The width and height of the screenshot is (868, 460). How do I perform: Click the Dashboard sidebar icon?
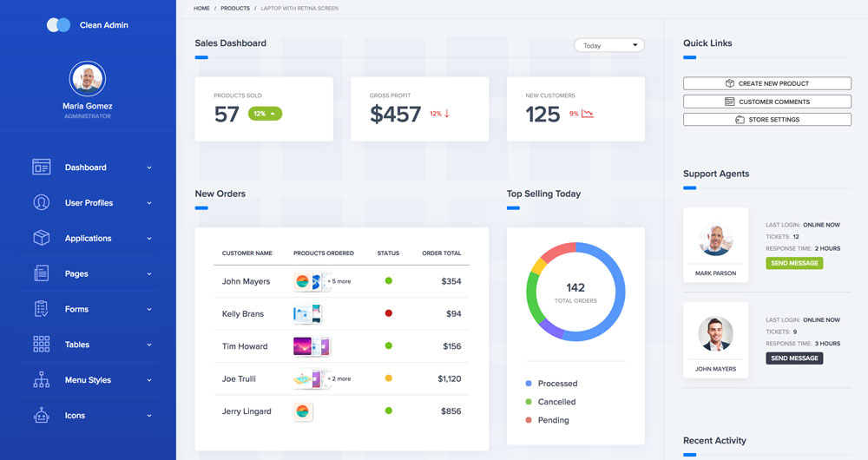point(41,168)
